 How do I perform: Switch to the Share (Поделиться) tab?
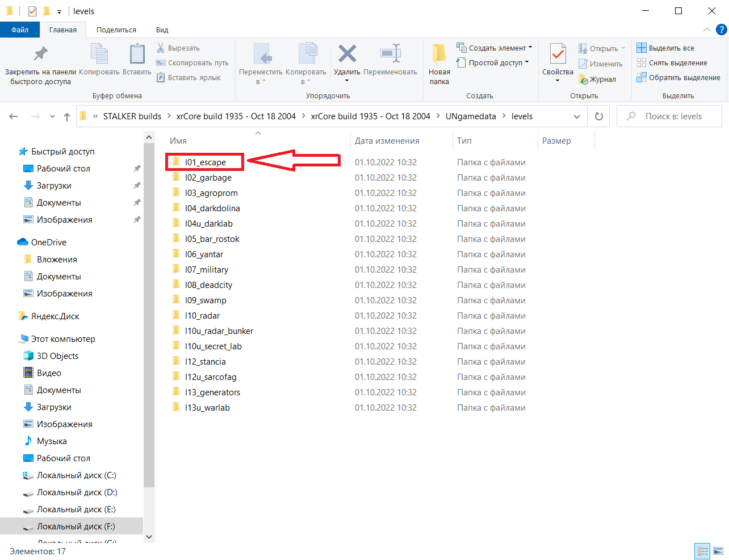click(x=116, y=30)
